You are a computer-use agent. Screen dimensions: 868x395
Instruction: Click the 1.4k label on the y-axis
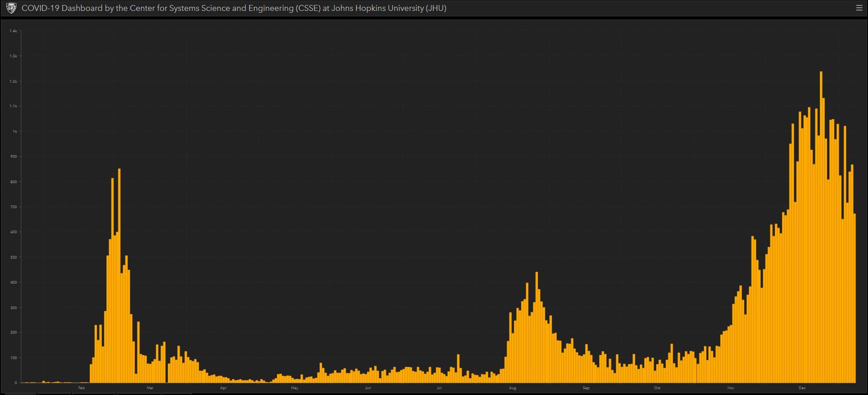point(13,31)
